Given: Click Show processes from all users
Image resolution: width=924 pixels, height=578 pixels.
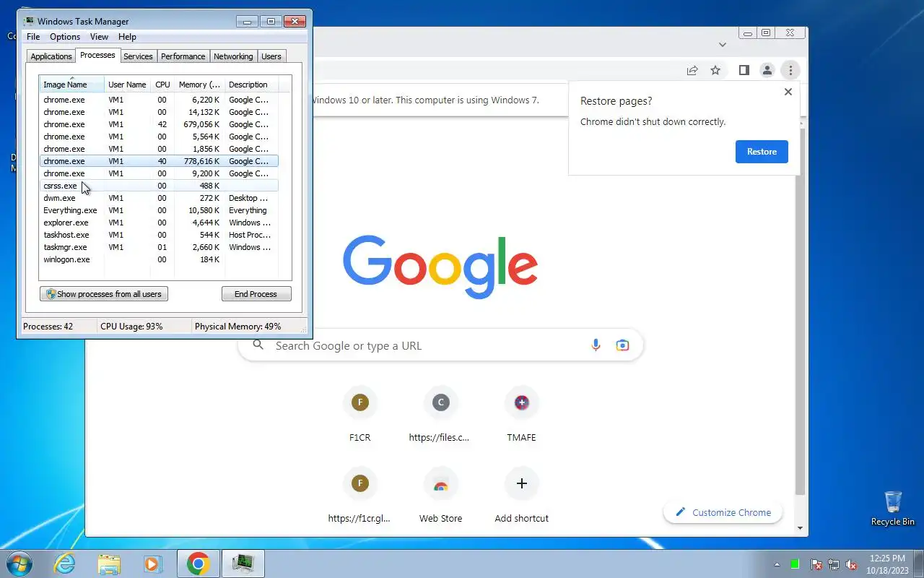Looking at the screenshot, I should click(x=104, y=294).
